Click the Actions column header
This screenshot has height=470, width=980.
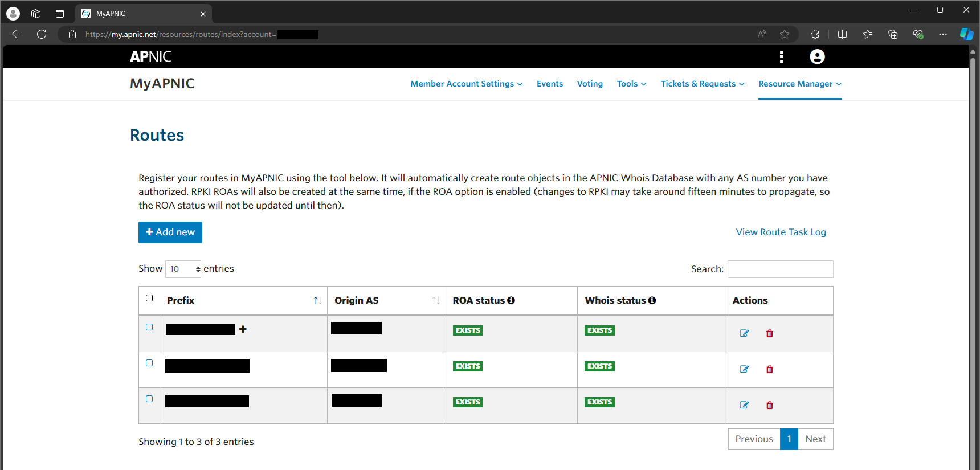coord(750,300)
